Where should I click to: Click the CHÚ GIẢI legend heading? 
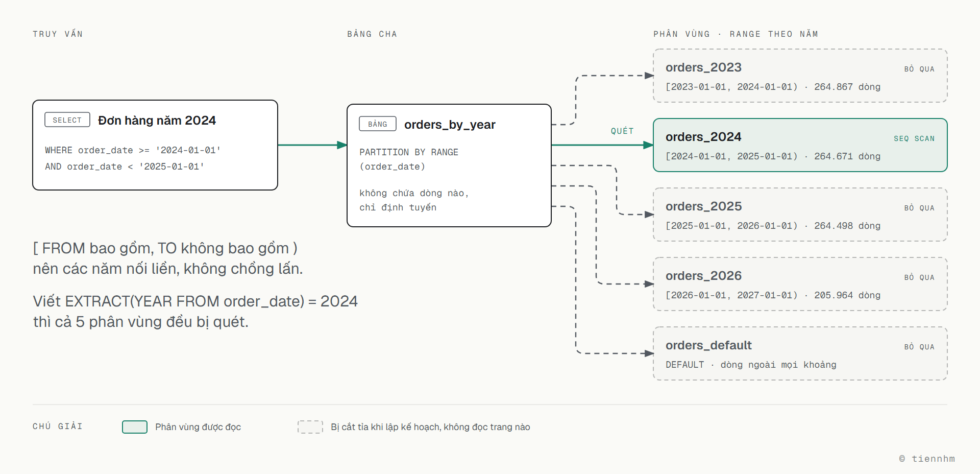pyautogui.click(x=58, y=426)
